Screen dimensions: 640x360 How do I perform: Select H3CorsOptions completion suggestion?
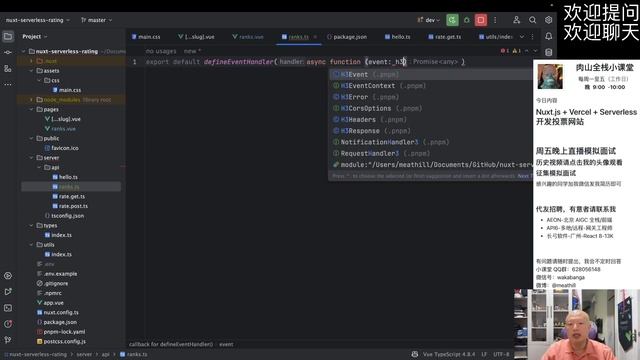[431, 109]
